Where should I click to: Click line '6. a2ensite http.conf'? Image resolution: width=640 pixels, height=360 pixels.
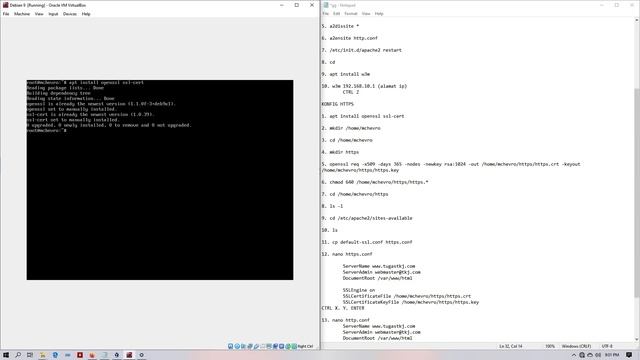coord(349,38)
